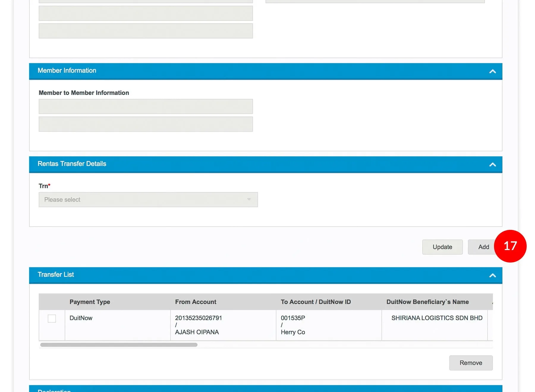This screenshot has width=535, height=392.
Task: Tick the checkbox for the DuitNow row
Action: click(52, 318)
